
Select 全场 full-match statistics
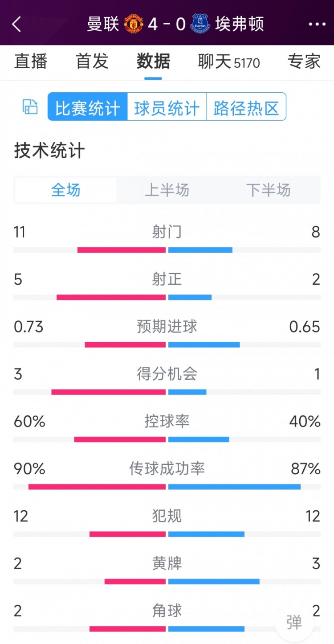pos(66,190)
